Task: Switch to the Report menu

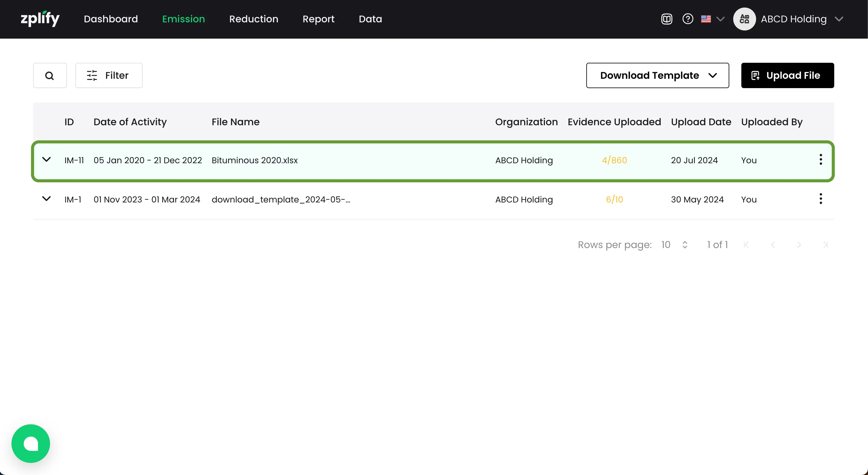Action: [x=318, y=19]
